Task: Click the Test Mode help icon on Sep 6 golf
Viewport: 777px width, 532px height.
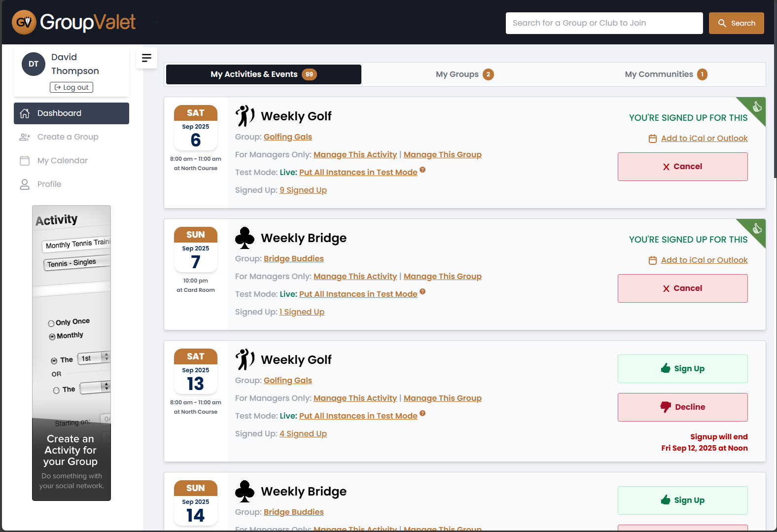Action: tap(423, 170)
